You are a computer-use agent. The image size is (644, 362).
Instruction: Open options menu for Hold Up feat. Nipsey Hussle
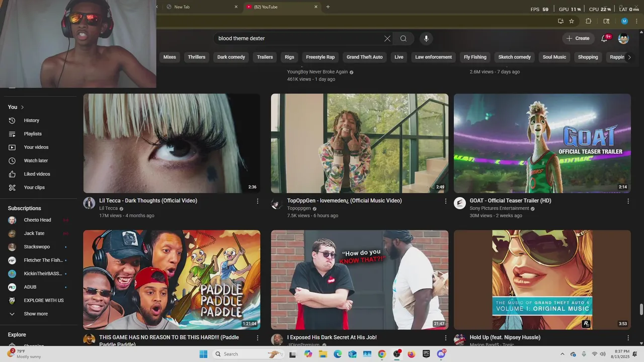coord(628,338)
